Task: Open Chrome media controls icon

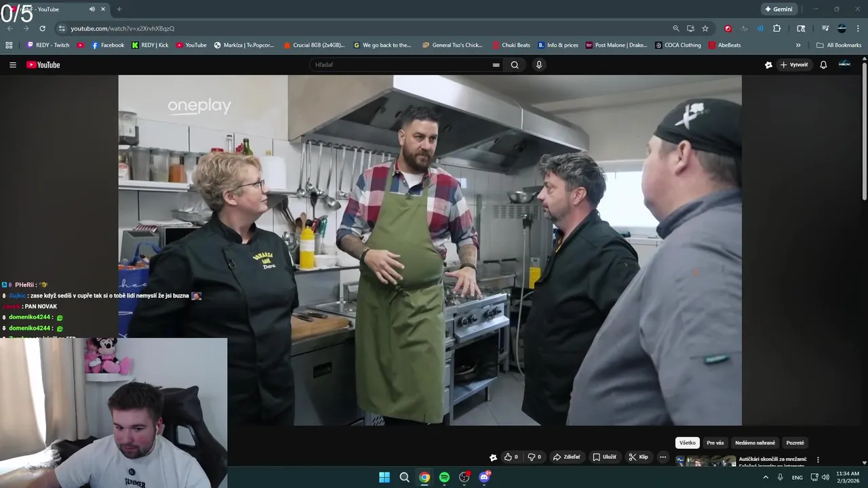Action: pyautogui.click(x=825, y=28)
